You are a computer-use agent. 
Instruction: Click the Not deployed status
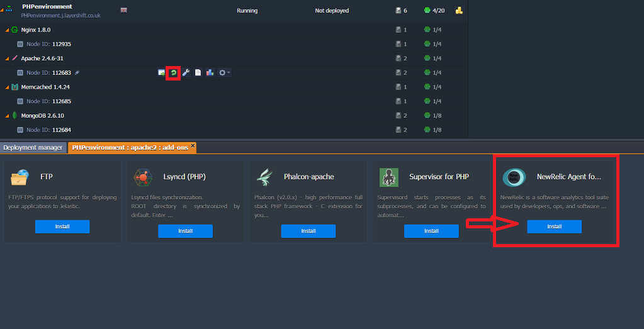tap(332, 11)
